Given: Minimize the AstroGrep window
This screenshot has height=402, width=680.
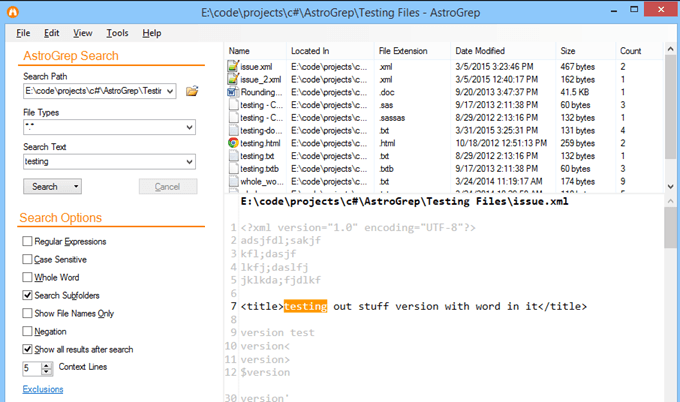Looking at the screenshot, I should [614, 10].
